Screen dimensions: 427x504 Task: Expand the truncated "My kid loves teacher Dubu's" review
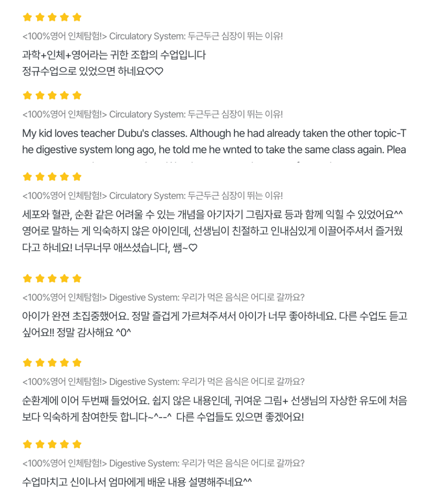pos(214,141)
